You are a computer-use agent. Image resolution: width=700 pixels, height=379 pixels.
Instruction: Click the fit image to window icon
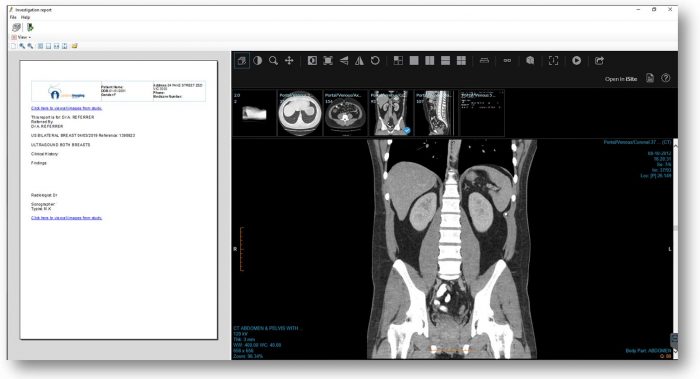point(328,60)
